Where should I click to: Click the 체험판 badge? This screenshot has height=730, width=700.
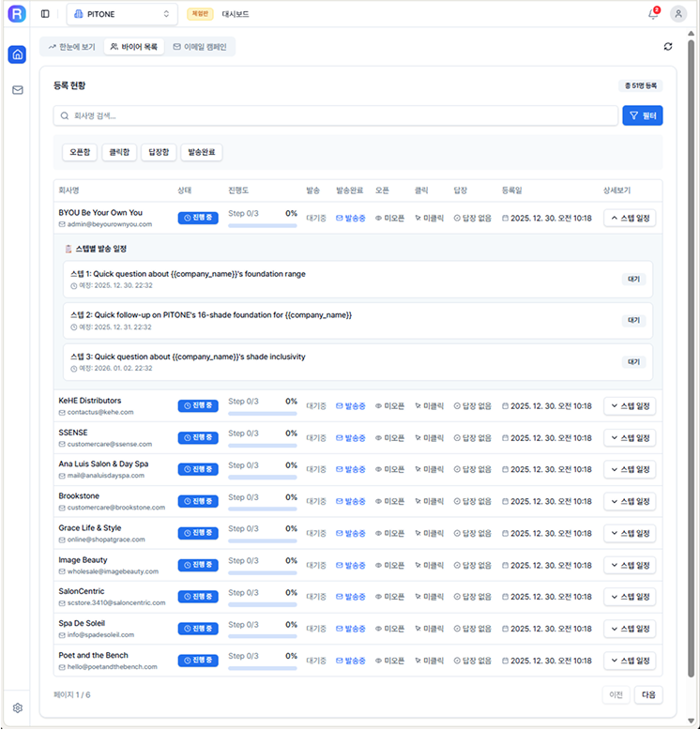(200, 14)
